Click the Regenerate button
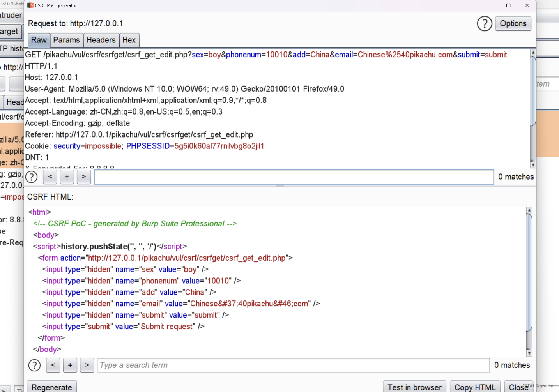Screen dimensions: 559x392 pos(52,387)
